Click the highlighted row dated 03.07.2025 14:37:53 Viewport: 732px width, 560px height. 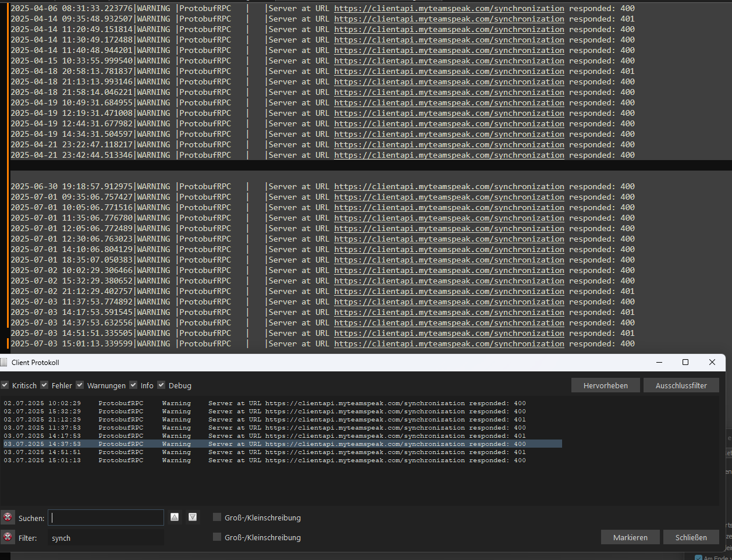click(x=282, y=444)
